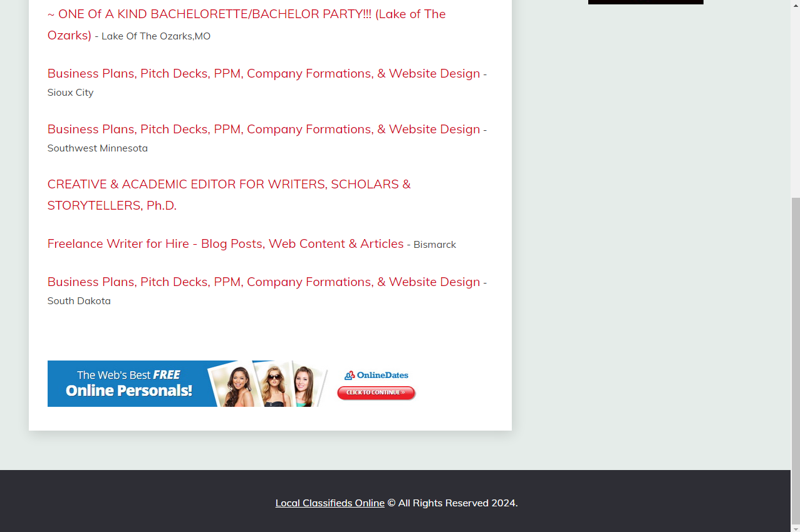Image resolution: width=800 pixels, height=532 pixels.
Task: Open Freelance Writer for Hire listing
Action: pyautogui.click(x=226, y=243)
